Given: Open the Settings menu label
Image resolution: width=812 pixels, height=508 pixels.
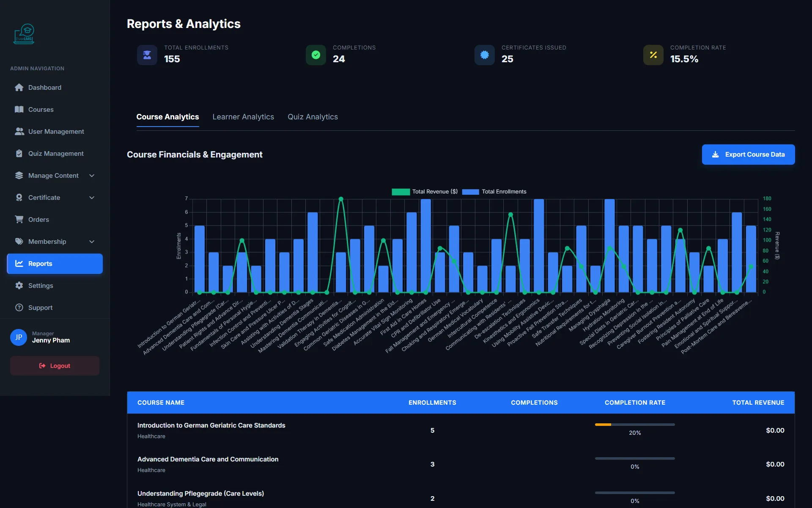Looking at the screenshot, I should 41,285.
